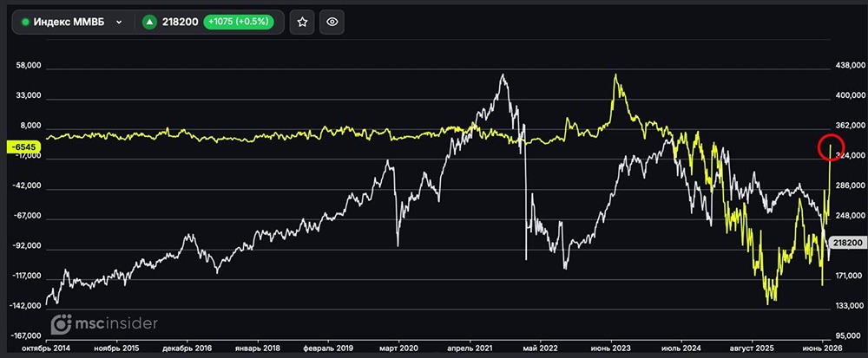Image resolution: width=868 pixels, height=358 pixels.
Task: Click the red circle annotation marker
Action: click(x=831, y=147)
